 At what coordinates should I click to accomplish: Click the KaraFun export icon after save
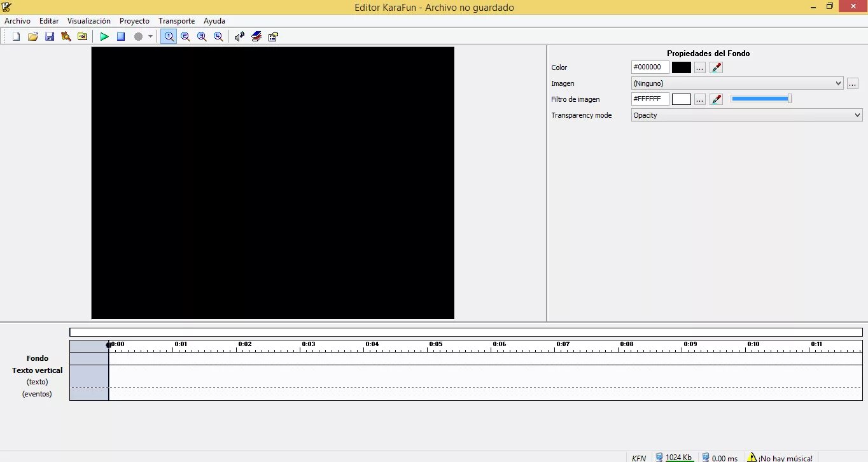coord(66,37)
